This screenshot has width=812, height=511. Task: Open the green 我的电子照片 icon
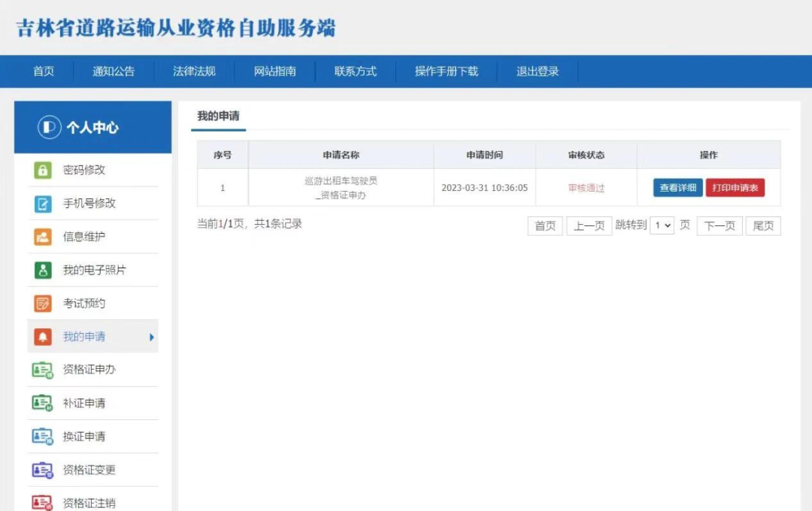[x=43, y=270]
